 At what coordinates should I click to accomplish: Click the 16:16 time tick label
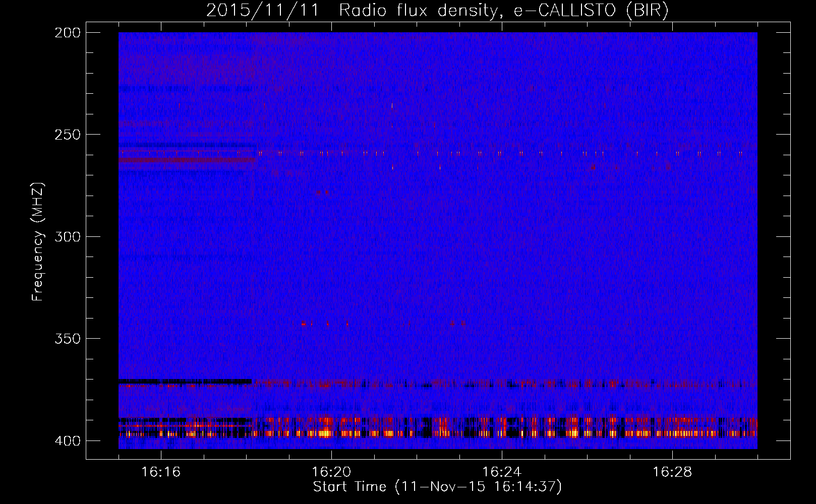(x=161, y=472)
